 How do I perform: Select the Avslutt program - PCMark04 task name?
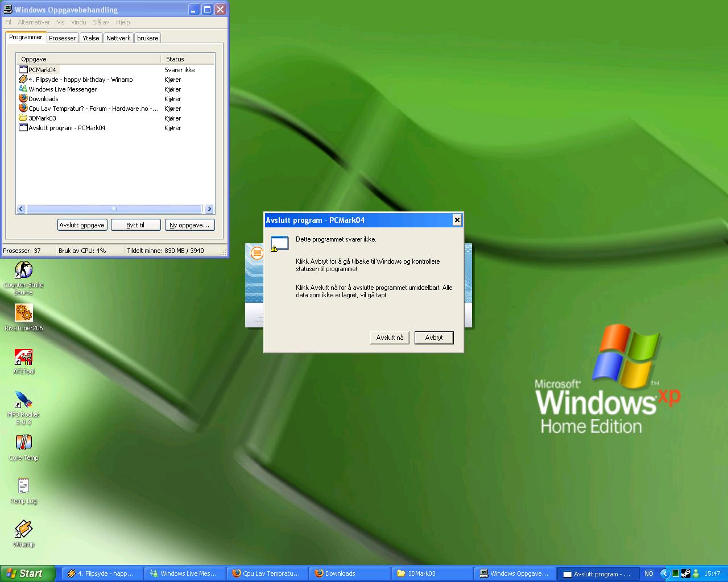pyautogui.click(x=67, y=128)
